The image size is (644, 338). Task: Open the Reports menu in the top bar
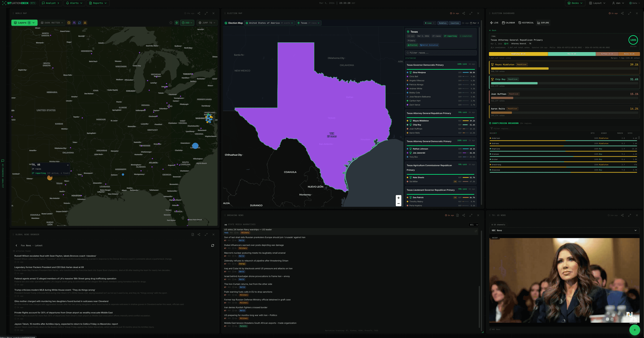[98, 3]
